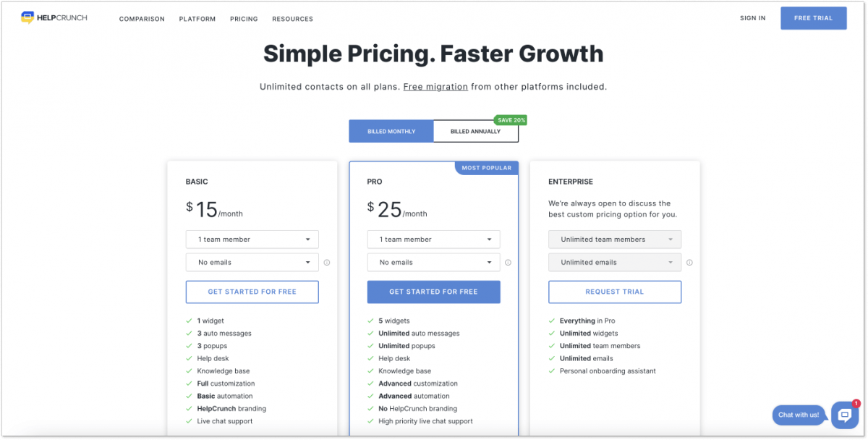Viewport: 868px width, 440px height.
Task: Select the Resources menu item
Action: click(292, 19)
